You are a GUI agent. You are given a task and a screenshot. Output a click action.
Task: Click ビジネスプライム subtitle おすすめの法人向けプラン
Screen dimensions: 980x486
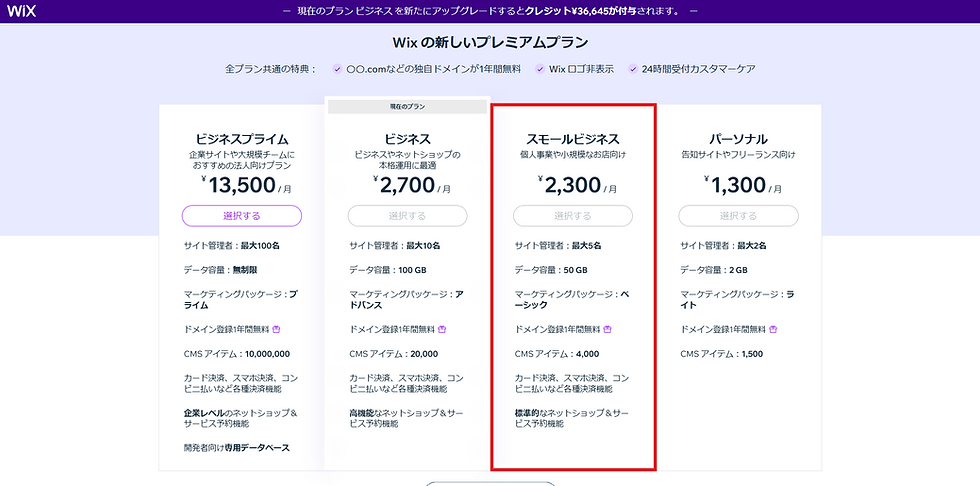point(242,166)
